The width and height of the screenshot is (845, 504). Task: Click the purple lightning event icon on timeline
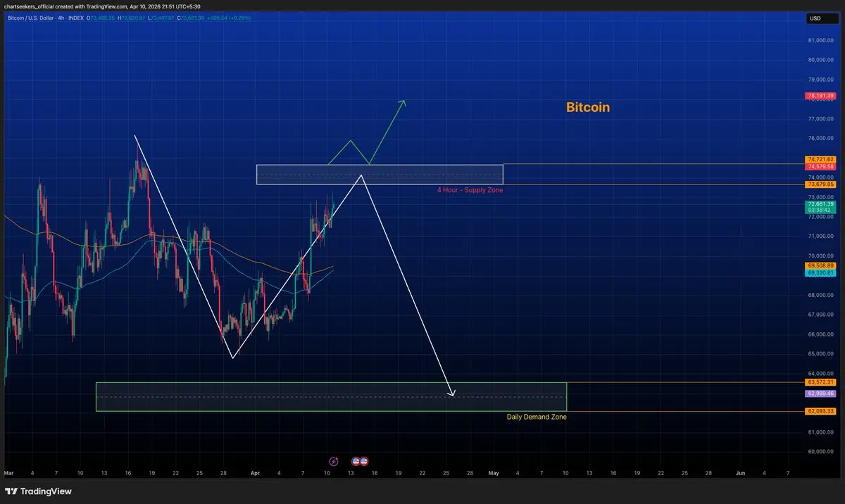(333, 461)
